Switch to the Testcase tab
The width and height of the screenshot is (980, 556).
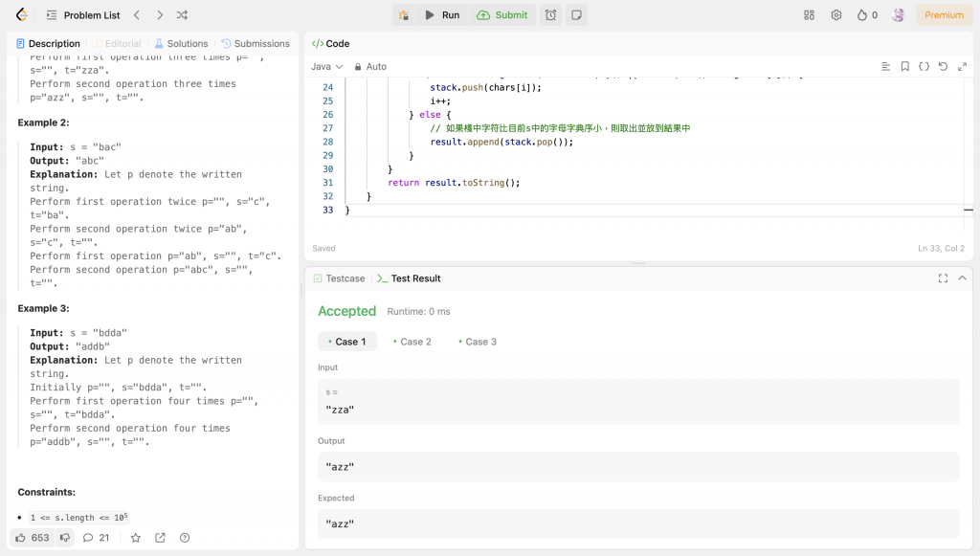339,278
